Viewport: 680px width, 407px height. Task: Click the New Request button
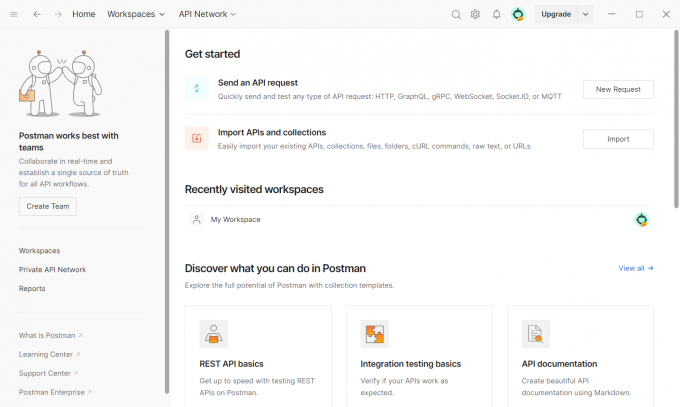[x=618, y=89]
